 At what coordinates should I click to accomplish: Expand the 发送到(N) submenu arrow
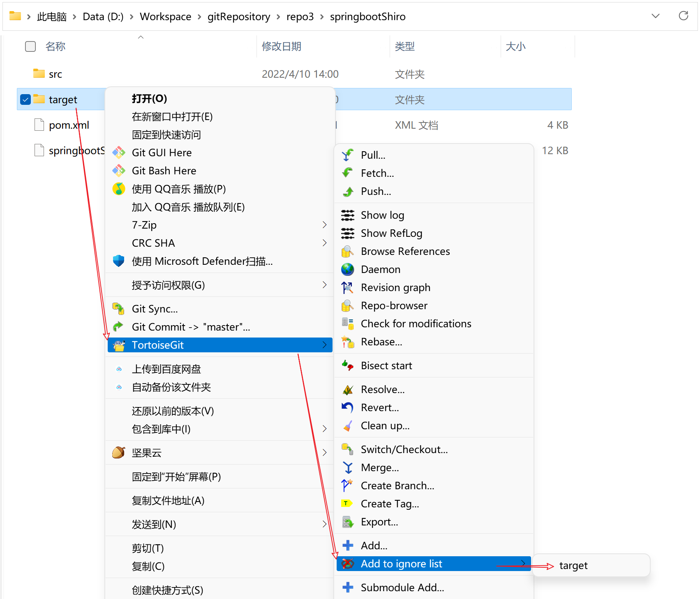(324, 524)
